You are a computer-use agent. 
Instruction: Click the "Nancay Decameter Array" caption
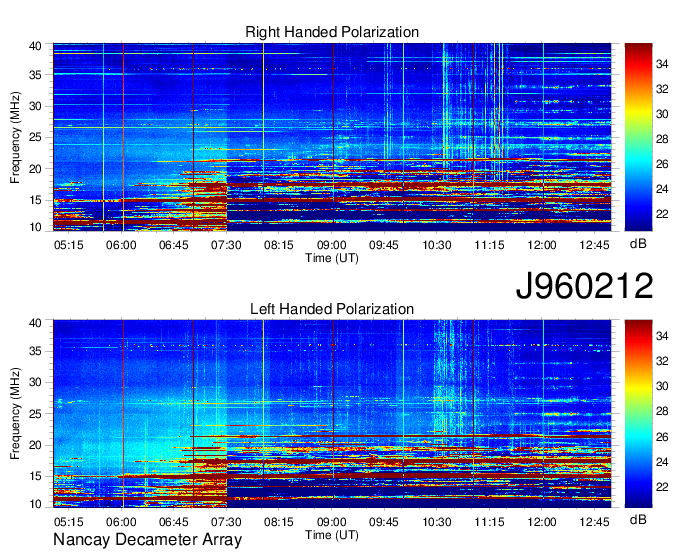click(147, 540)
